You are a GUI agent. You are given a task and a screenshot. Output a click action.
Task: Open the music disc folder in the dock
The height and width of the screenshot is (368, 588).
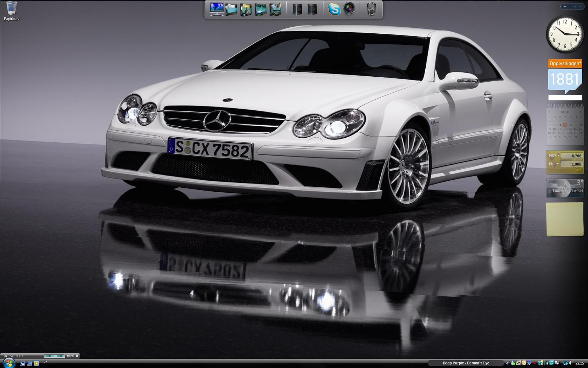[246, 9]
